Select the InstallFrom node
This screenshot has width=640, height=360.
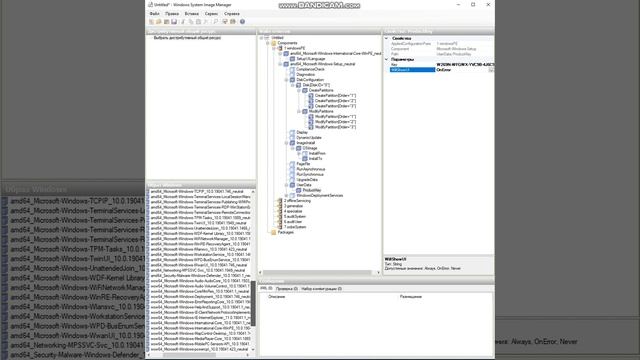(317, 153)
